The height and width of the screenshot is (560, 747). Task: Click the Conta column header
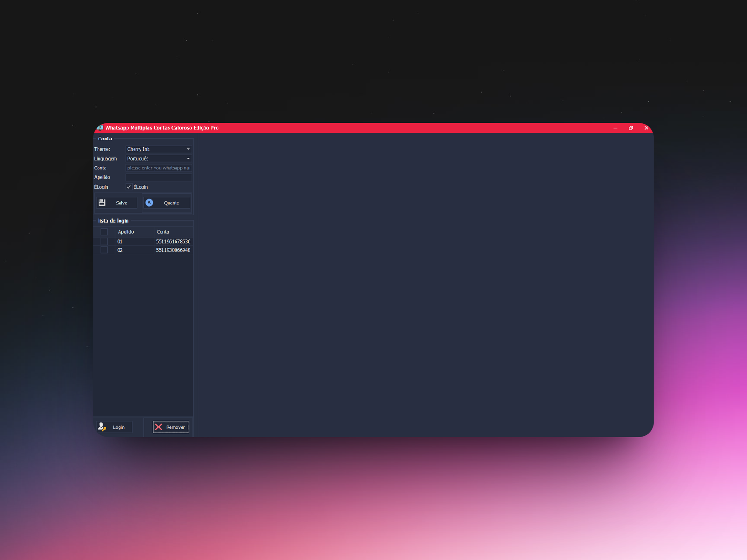tap(163, 232)
